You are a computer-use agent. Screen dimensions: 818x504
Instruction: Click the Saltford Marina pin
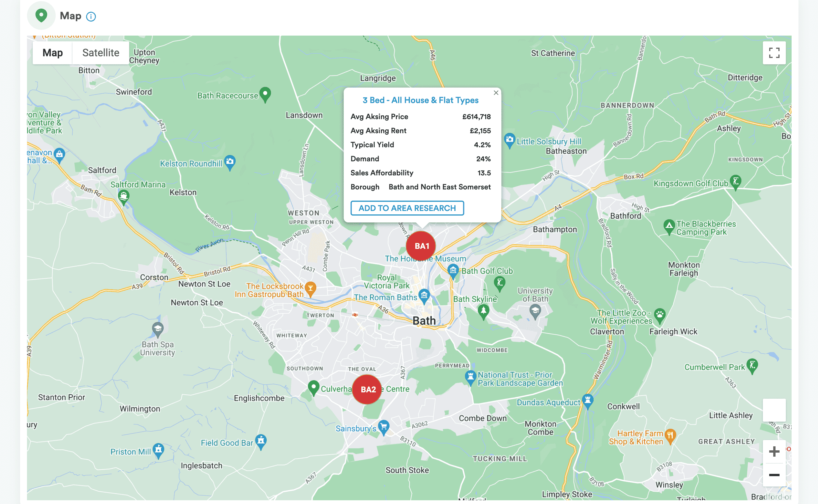(x=124, y=196)
